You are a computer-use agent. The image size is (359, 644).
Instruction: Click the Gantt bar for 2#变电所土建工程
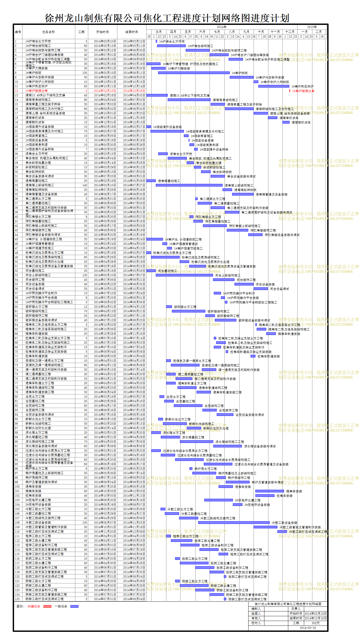[218, 500]
